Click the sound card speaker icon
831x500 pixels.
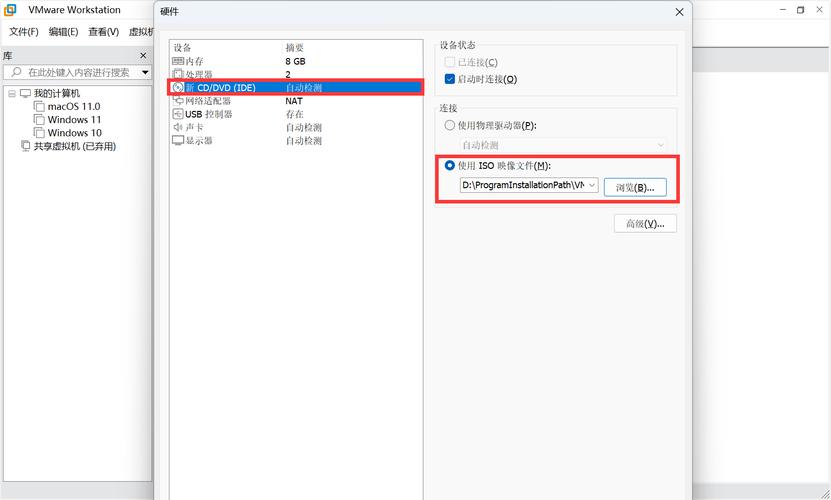pos(178,127)
